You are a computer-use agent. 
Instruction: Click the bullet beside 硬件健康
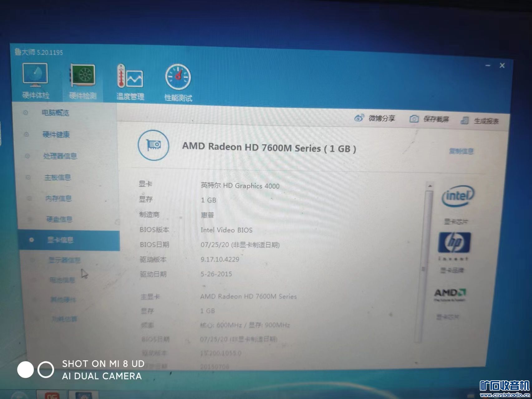pos(27,134)
